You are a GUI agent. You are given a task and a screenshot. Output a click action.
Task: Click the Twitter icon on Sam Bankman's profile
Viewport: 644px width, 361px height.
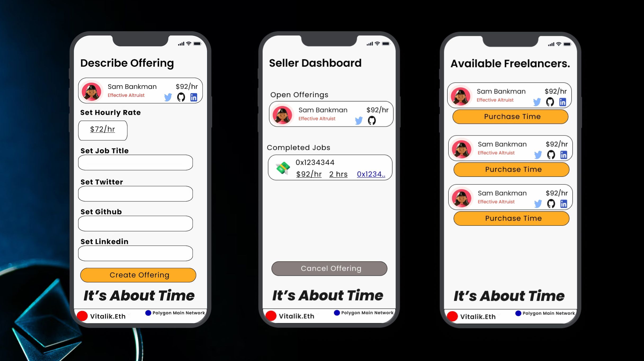pos(167,97)
